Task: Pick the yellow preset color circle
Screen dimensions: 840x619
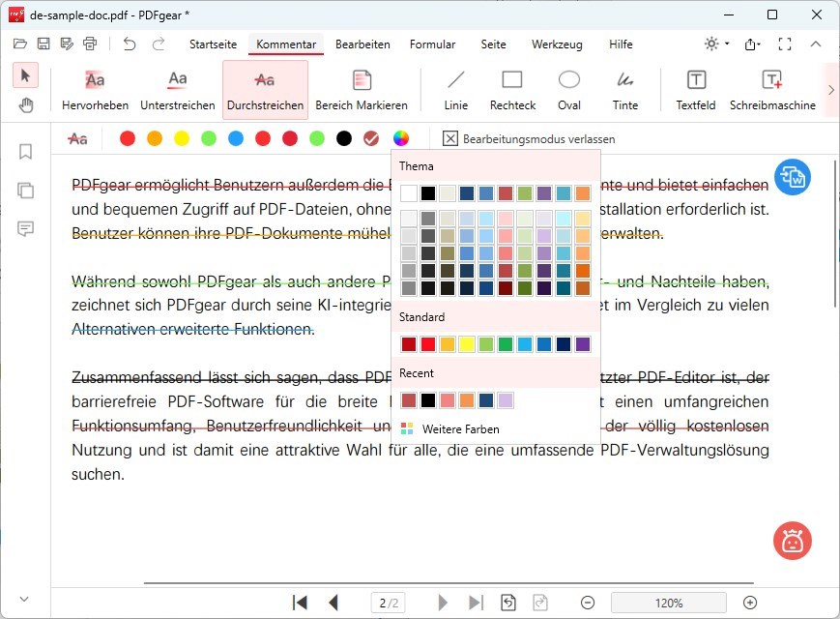Action: [182, 138]
